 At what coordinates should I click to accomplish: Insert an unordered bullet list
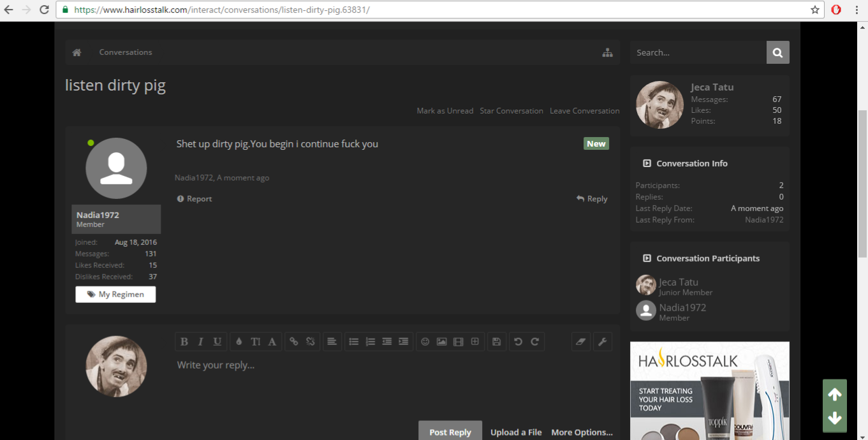click(x=353, y=342)
